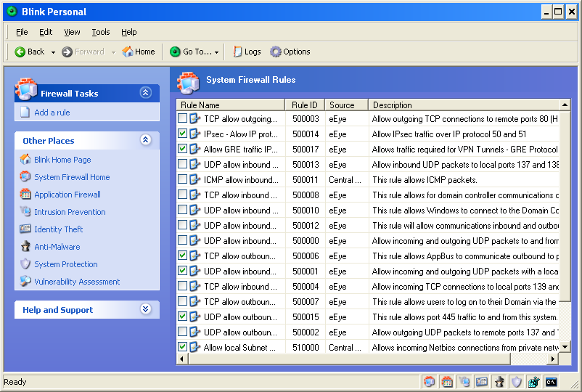Image resolution: width=582 pixels, height=392 pixels.
Task: Uncheck the UDP inbound rule 500001
Action: coord(182,271)
